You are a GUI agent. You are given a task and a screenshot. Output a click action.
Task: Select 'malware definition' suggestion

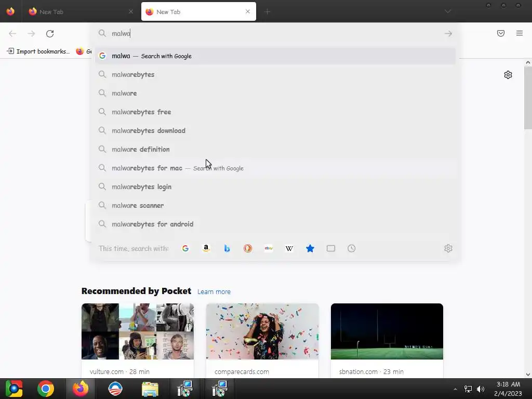pos(275,149)
